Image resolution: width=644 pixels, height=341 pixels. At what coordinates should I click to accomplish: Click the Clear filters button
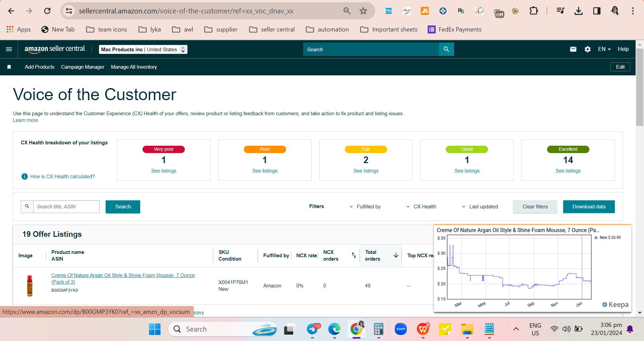[535, 207]
